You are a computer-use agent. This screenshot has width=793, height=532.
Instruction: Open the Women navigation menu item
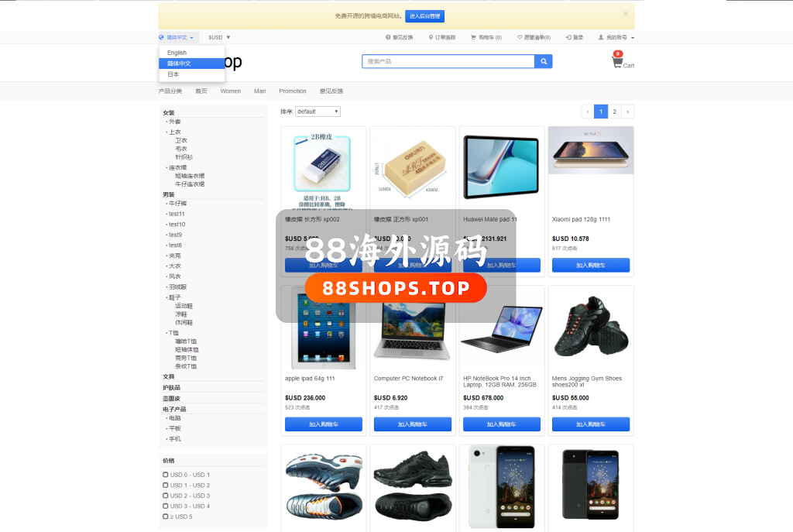click(x=230, y=91)
